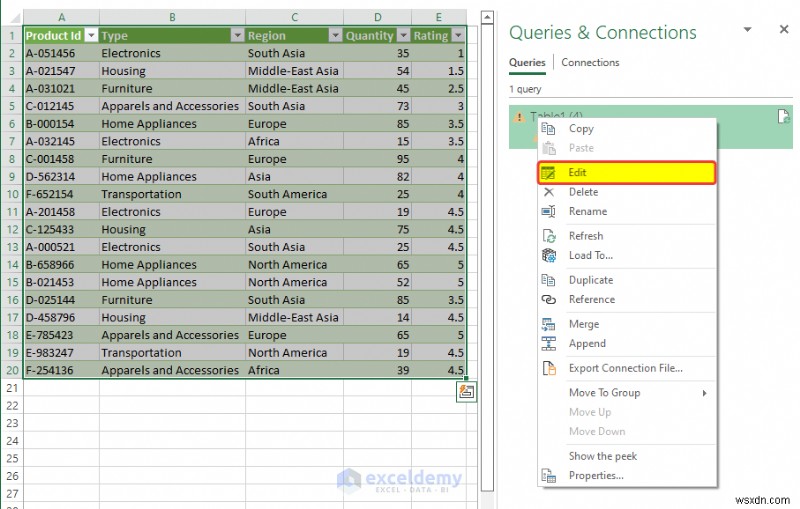Click the vertical scrollbar up arrow

coord(487,18)
